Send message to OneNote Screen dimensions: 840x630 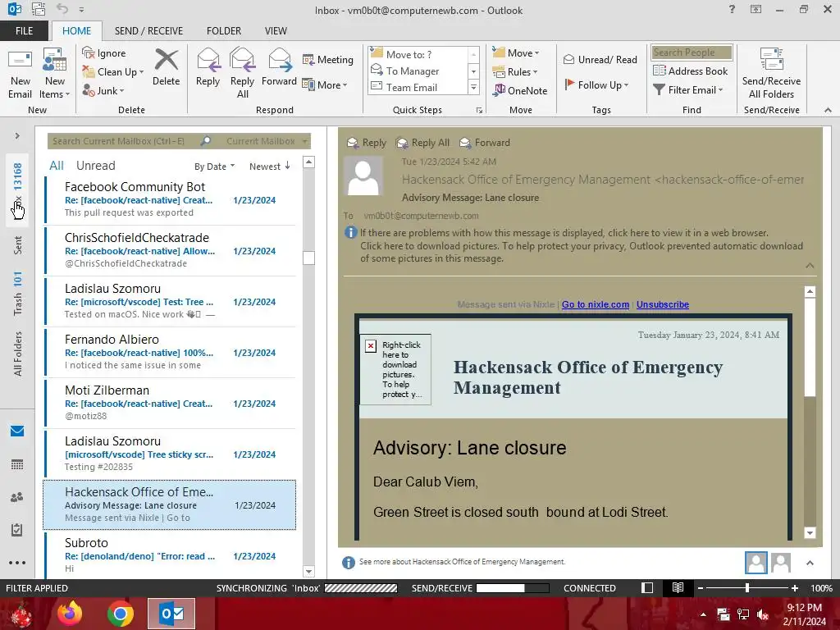tap(520, 90)
